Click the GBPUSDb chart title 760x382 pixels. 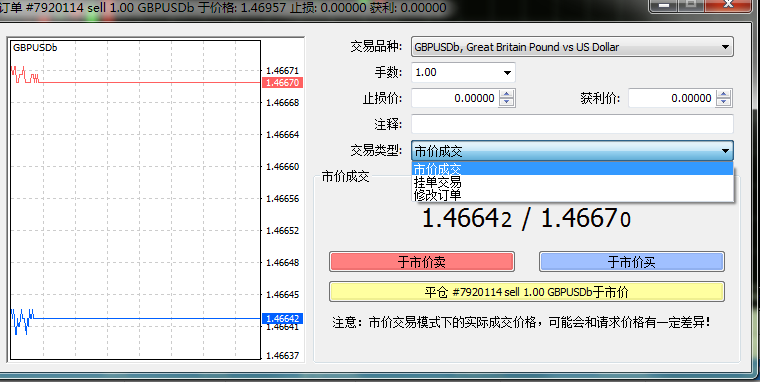(x=35, y=48)
